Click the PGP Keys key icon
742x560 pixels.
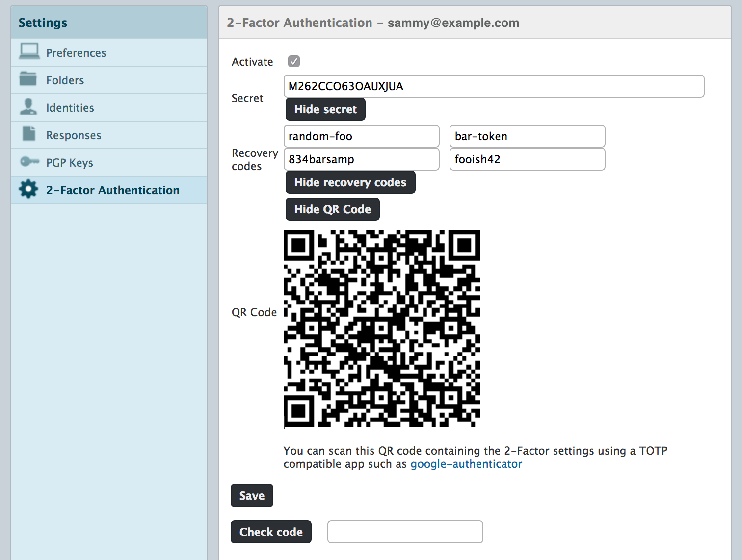point(29,161)
